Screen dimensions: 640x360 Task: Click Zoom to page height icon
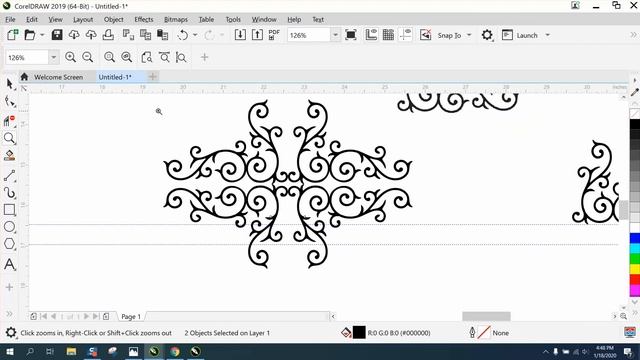click(x=181, y=57)
